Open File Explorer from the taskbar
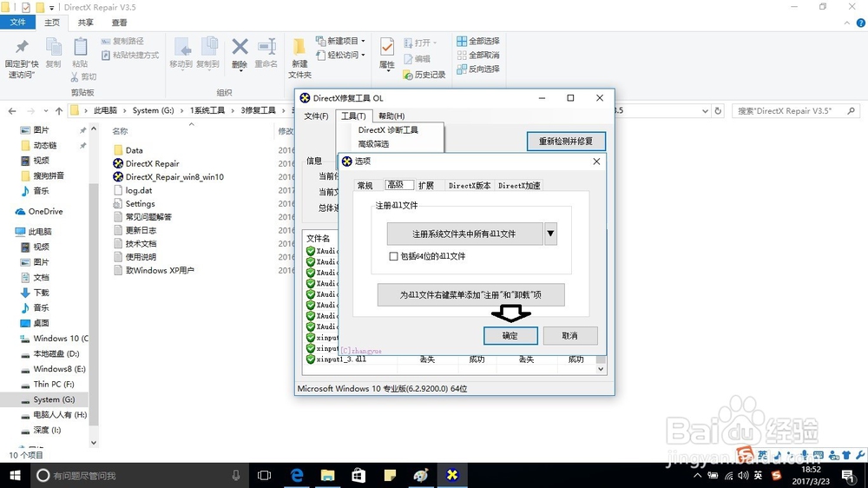The image size is (868, 488). coord(328,475)
